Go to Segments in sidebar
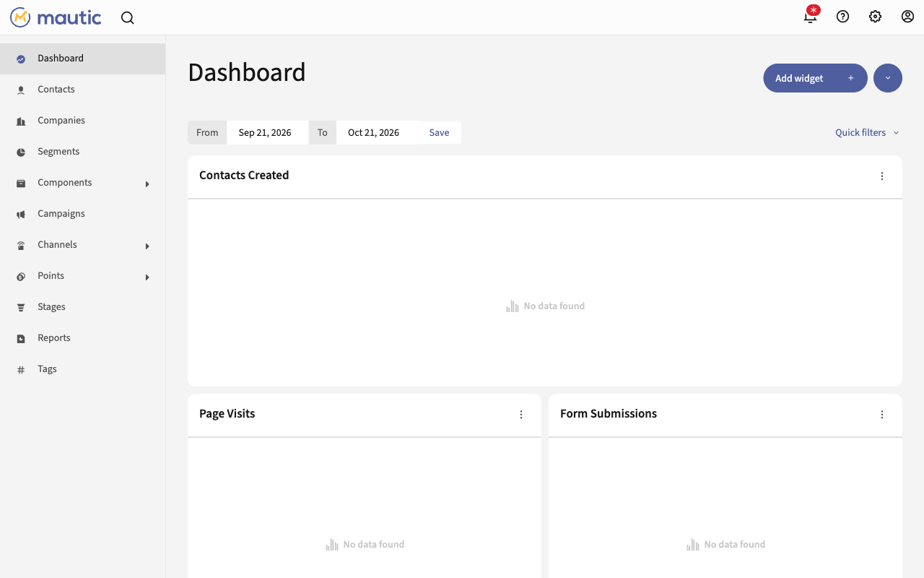The width and height of the screenshot is (924, 578). pos(58,152)
